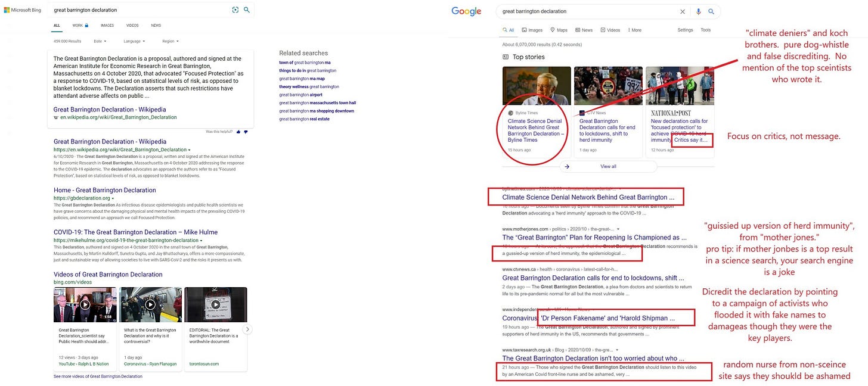868x386 pixels.
Task: Open Mother Jones 'Plan for Reopening' Google result
Action: pyautogui.click(x=594, y=238)
